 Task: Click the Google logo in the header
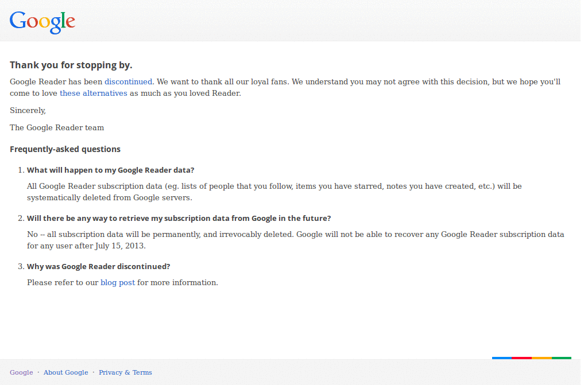click(42, 22)
